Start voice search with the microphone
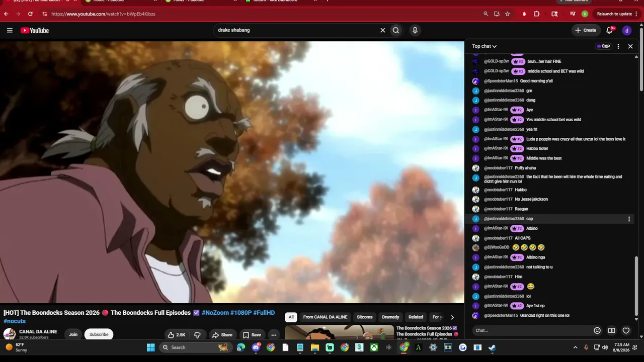This screenshot has height=362, width=644. pyautogui.click(x=415, y=30)
